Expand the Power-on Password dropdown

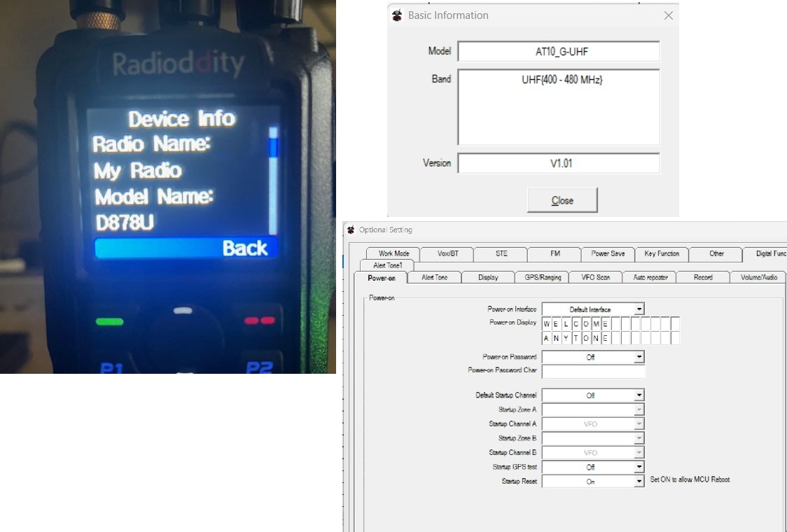click(639, 357)
